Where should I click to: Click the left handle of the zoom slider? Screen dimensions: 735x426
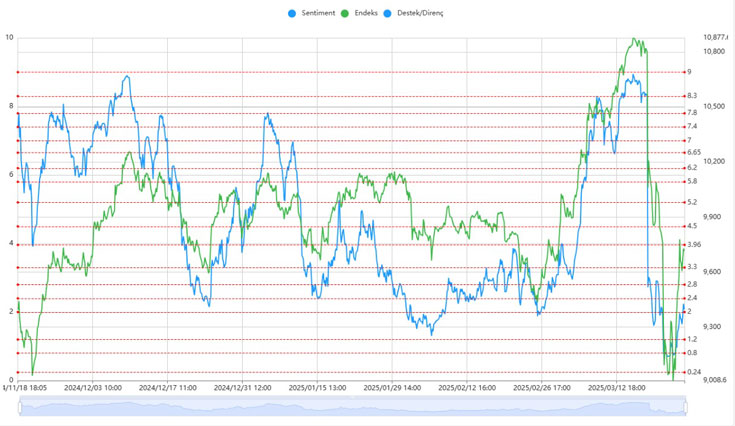coord(19,405)
